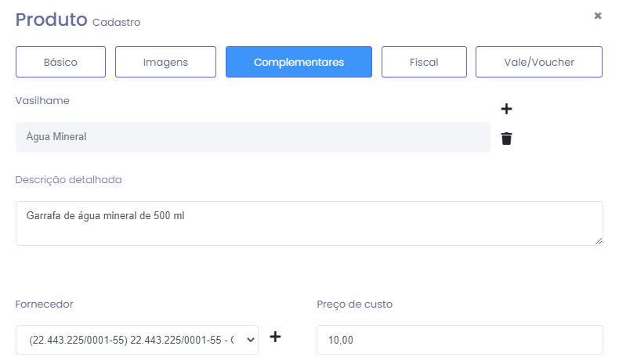Click the Descrição detalhada label
This screenshot has width=619, height=364.
(68, 179)
